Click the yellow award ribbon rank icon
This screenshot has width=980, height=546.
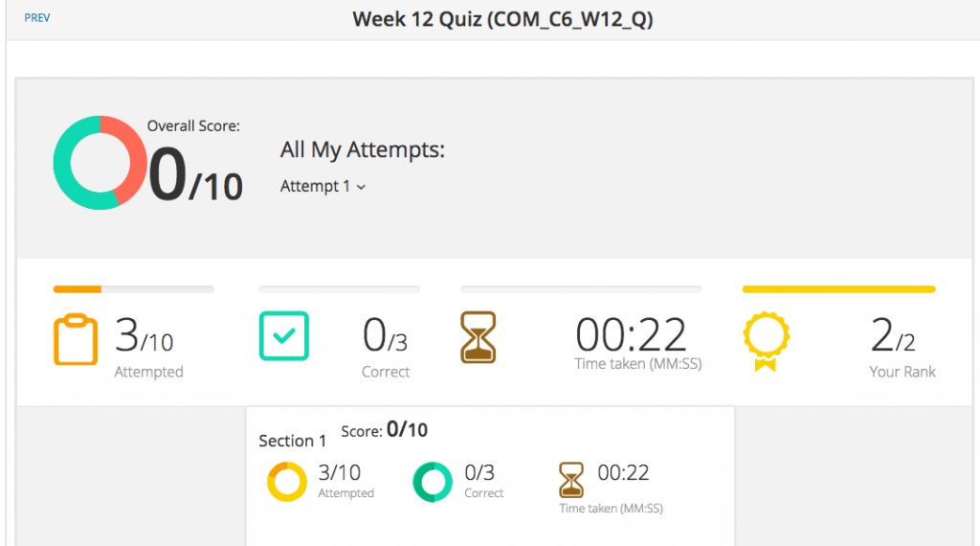point(767,341)
